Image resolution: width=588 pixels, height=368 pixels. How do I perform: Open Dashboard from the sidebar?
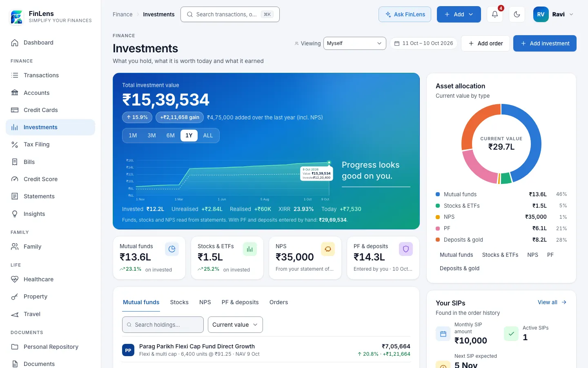tap(50, 43)
